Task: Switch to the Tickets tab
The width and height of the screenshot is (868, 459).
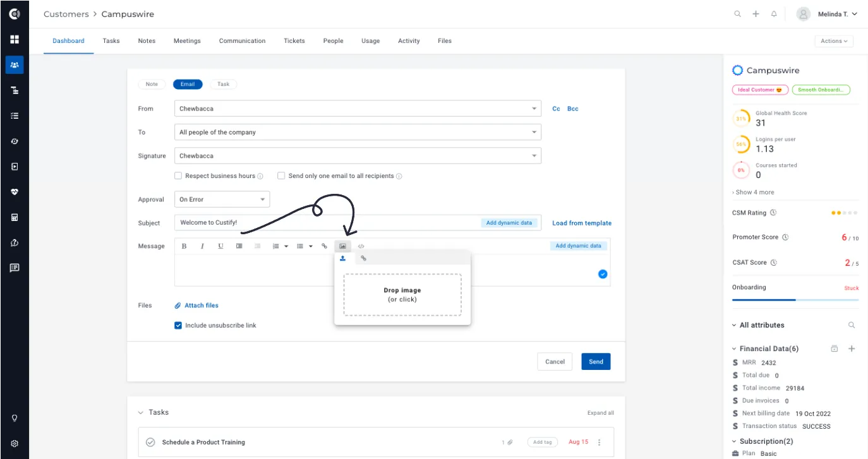Action: point(294,41)
